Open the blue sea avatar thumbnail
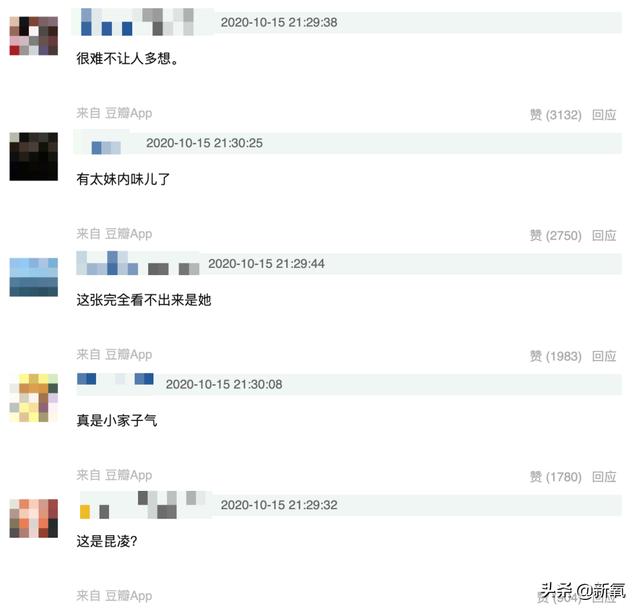 tap(33, 277)
